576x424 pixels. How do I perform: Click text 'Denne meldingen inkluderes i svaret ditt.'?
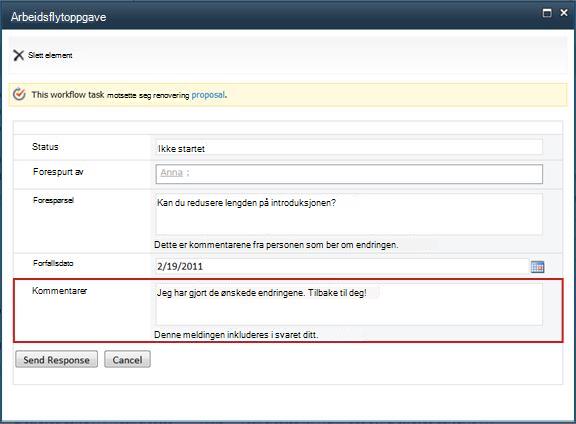point(236,335)
